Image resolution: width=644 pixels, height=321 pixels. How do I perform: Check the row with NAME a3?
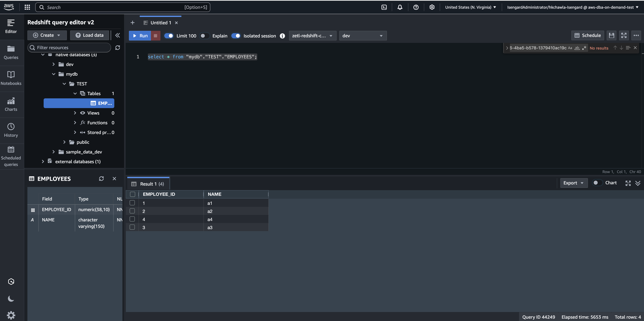pyautogui.click(x=132, y=227)
